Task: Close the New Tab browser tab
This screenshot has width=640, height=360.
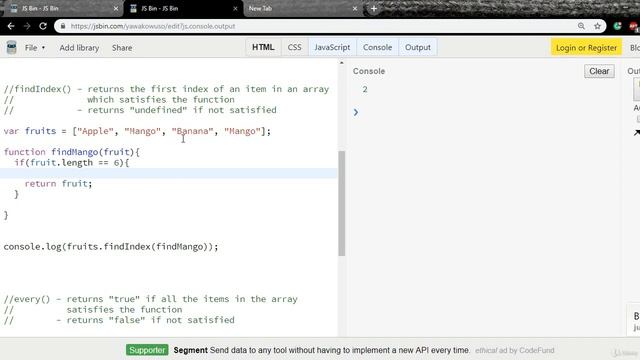Action: click(x=355, y=9)
